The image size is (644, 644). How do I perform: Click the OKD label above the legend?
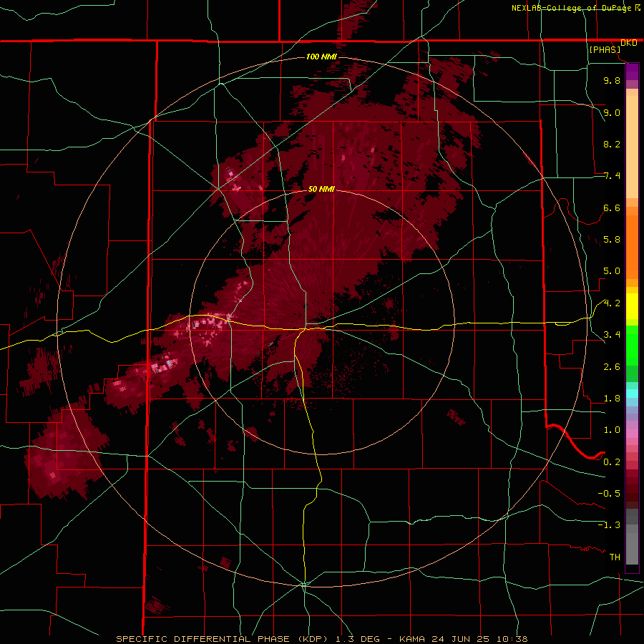(629, 43)
